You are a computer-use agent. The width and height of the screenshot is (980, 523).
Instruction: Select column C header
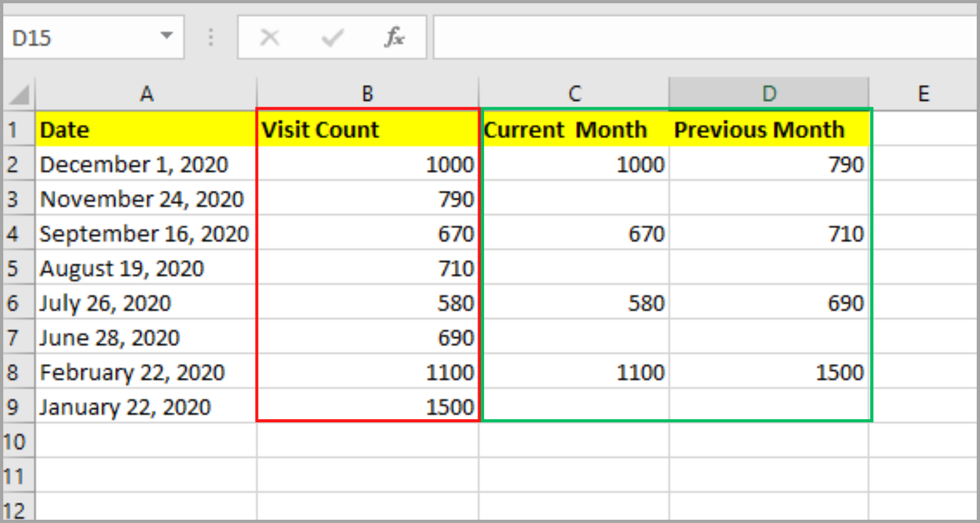coord(574,94)
